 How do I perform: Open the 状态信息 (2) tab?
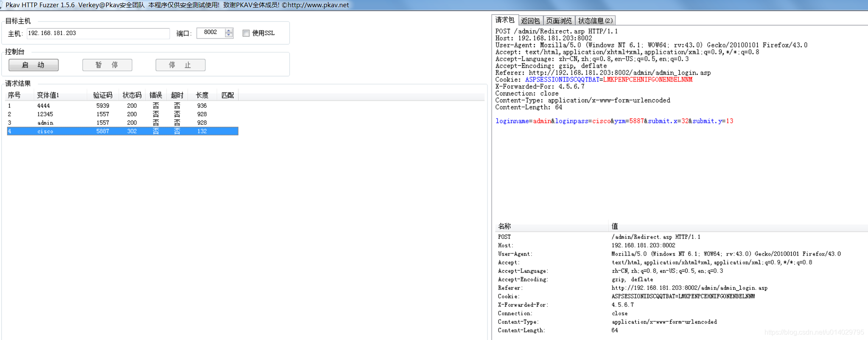click(595, 21)
